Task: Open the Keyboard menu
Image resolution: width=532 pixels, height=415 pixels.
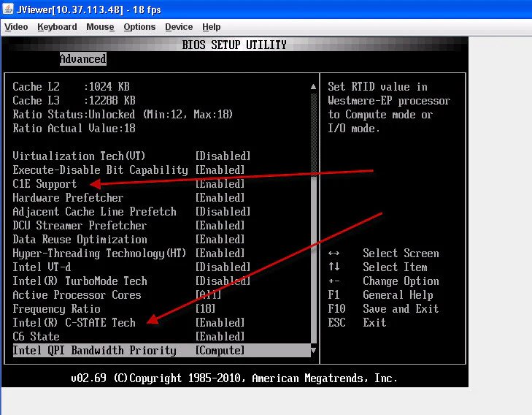Action: 57,27
